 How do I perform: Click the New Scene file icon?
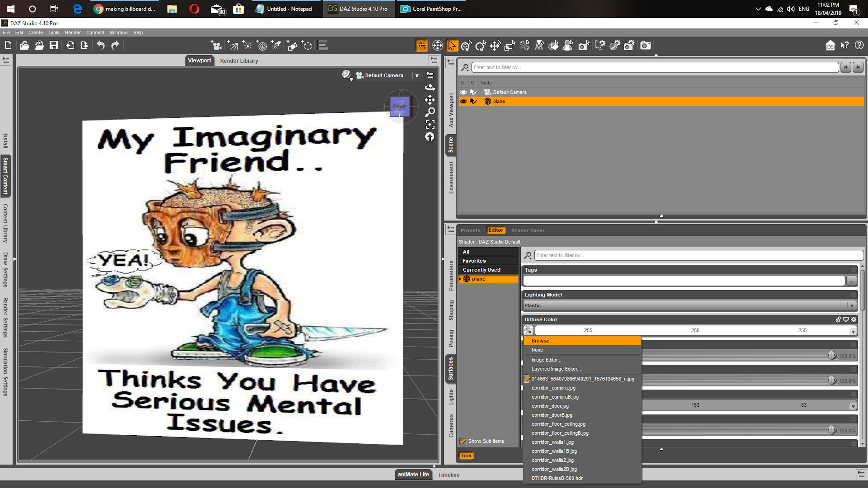[8, 45]
